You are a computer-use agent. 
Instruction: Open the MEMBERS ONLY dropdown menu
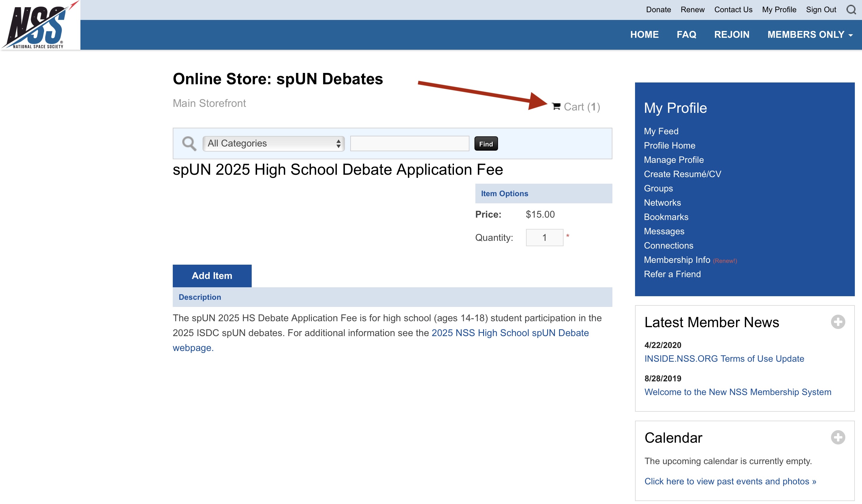810,35
